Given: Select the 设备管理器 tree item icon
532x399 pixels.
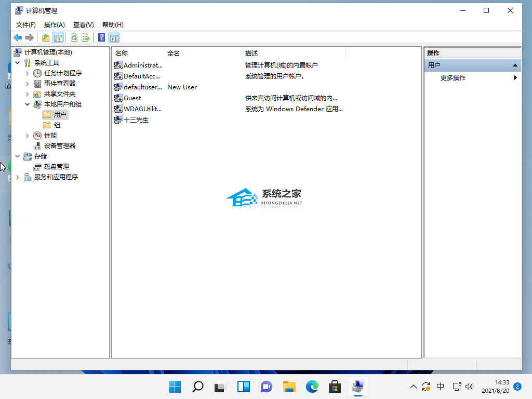Looking at the screenshot, I should pos(36,145).
